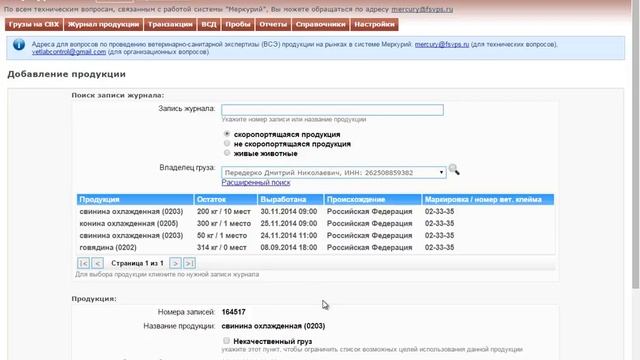This screenshot has height=360, width=640.
Task: Sort by the 'Выработана' column header
Action: pos(290,200)
